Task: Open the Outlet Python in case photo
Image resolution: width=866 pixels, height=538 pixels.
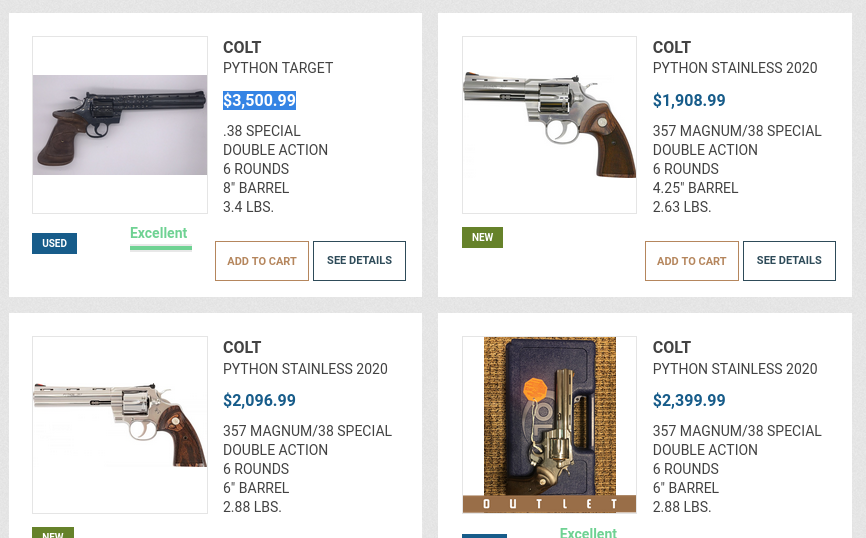Action: point(549,415)
